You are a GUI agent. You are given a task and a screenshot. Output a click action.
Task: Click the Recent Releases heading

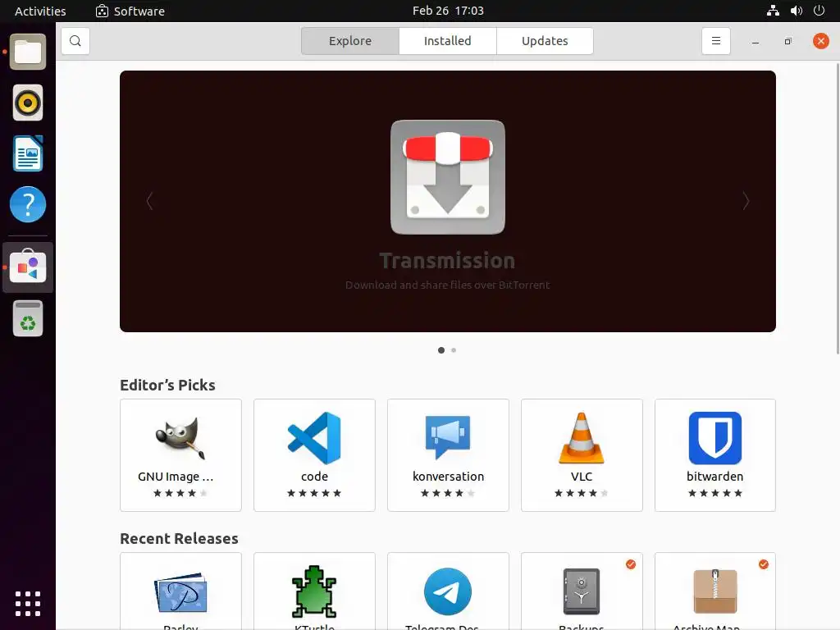coord(179,538)
